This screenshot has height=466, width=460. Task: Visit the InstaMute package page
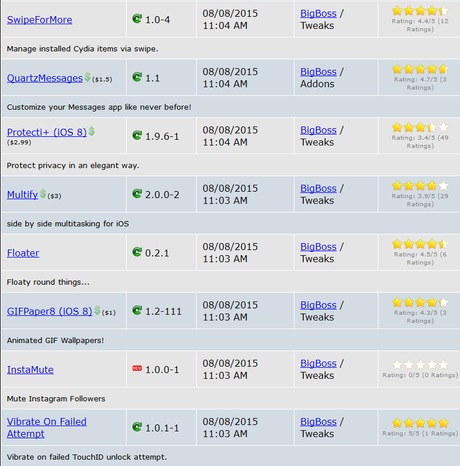click(30, 370)
